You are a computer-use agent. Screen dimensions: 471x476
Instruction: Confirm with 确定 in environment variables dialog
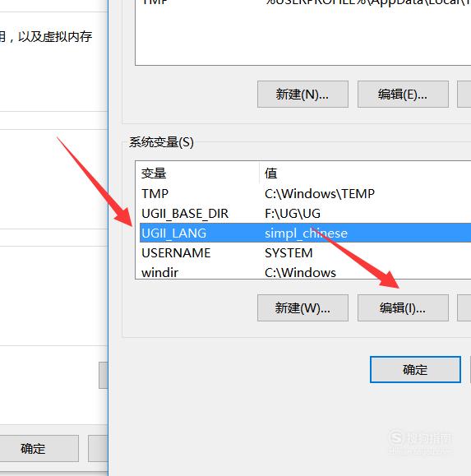coord(415,369)
